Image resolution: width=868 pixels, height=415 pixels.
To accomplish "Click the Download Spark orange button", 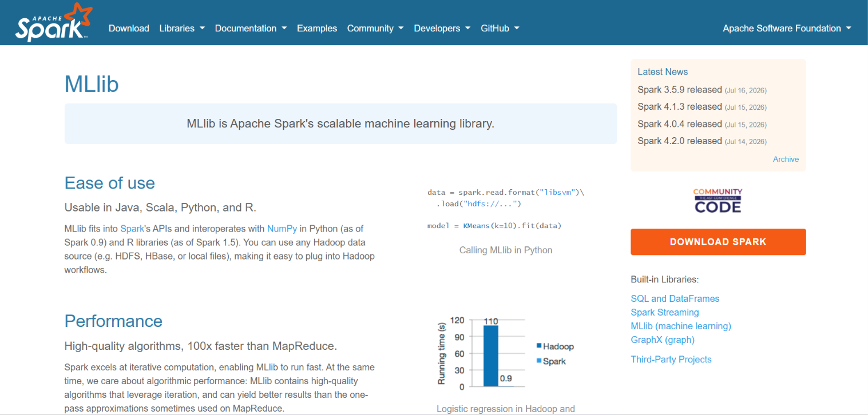I will coord(718,242).
